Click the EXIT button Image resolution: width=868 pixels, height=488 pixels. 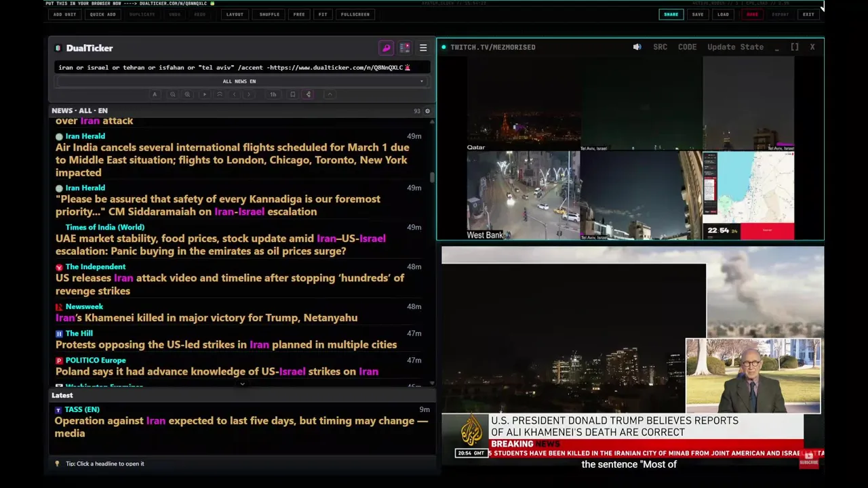pos(808,14)
